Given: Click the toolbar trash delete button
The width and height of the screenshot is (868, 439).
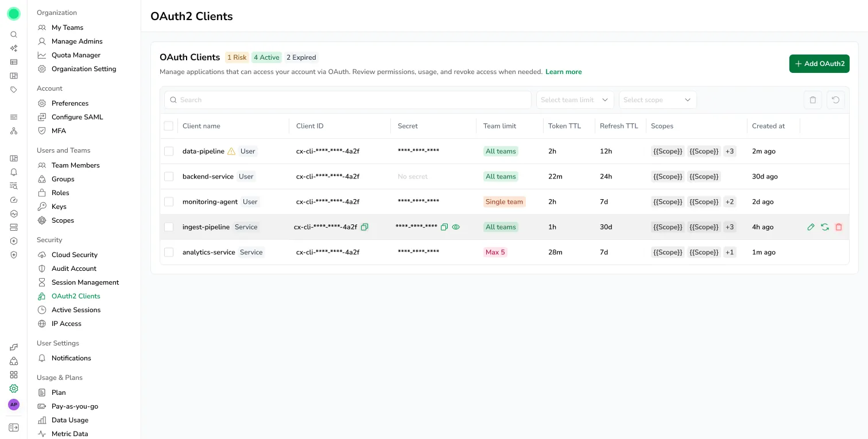Looking at the screenshot, I should point(813,100).
